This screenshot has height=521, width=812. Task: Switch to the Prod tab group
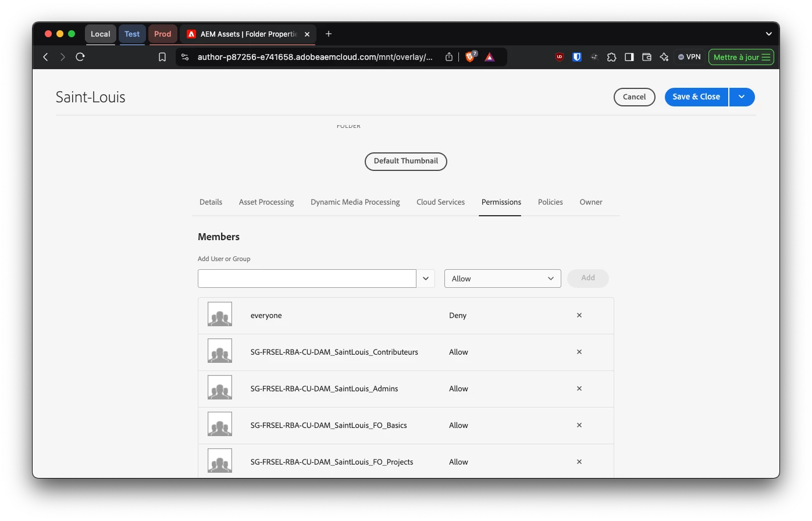pos(162,34)
